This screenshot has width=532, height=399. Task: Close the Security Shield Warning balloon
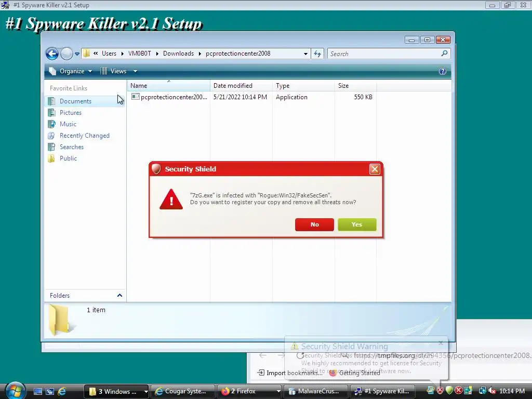pos(441,343)
